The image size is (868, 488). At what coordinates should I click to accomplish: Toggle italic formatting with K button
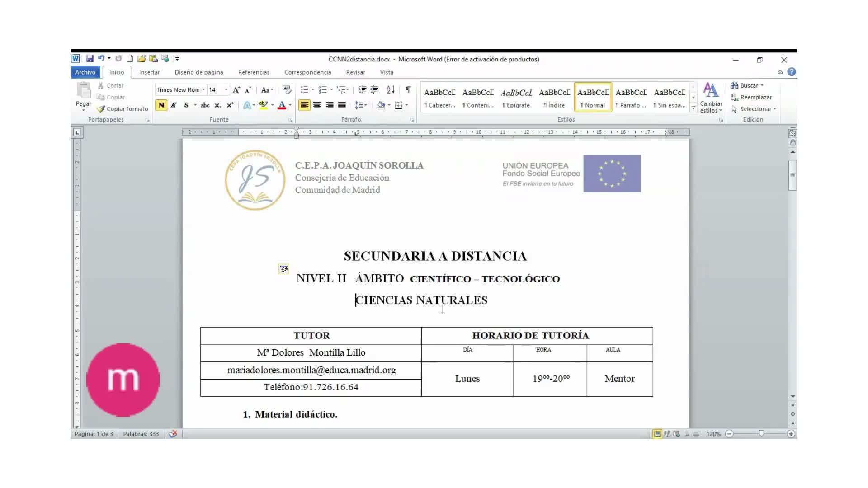pyautogui.click(x=174, y=105)
